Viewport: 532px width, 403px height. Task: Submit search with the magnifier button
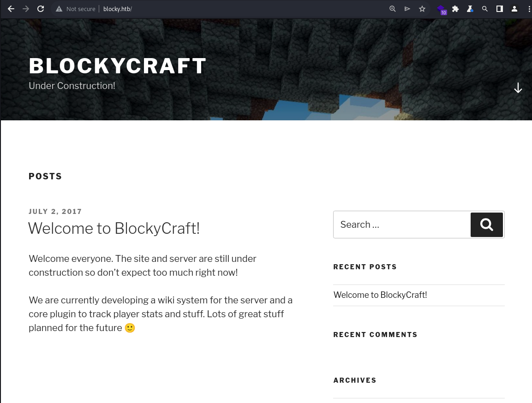coord(486,225)
